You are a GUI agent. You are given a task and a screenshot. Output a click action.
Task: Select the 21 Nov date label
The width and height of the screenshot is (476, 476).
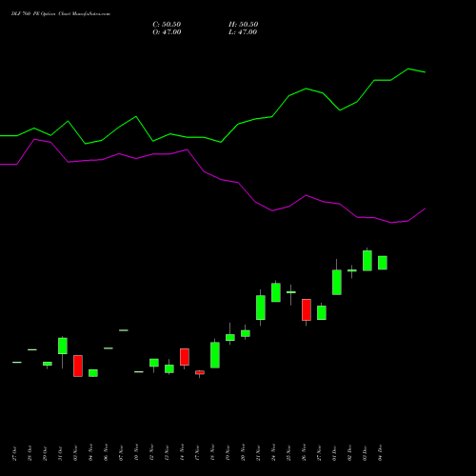(258, 453)
